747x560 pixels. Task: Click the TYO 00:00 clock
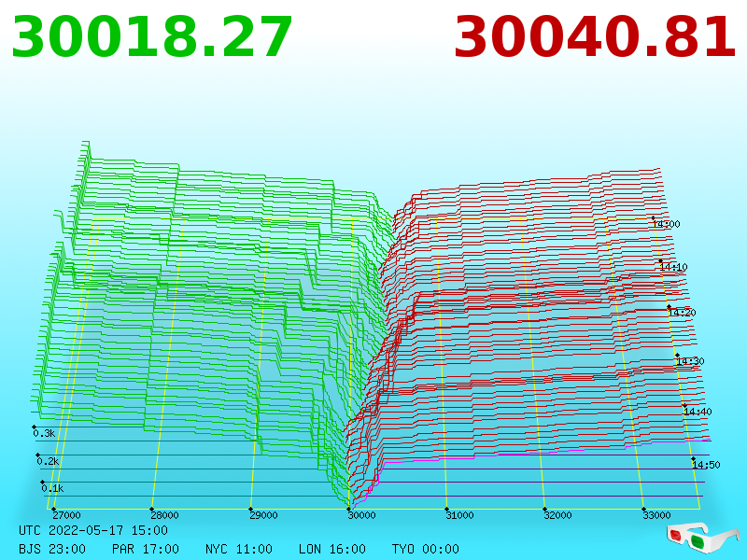tap(426, 549)
